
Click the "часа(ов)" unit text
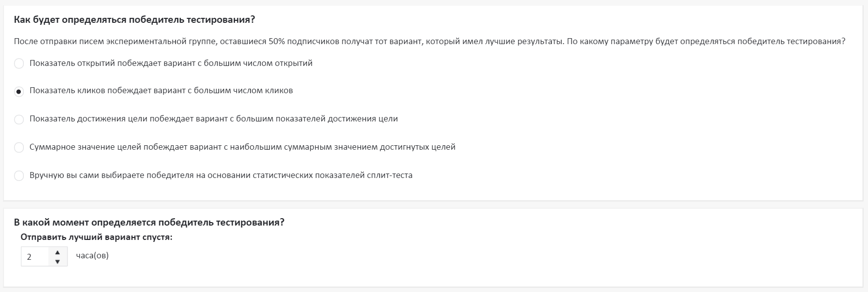click(92, 256)
